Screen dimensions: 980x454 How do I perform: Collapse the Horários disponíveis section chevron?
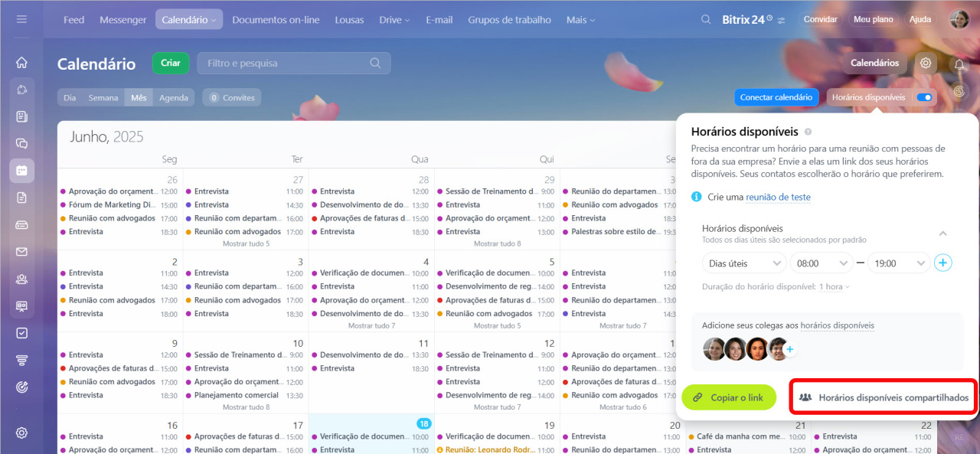click(943, 234)
